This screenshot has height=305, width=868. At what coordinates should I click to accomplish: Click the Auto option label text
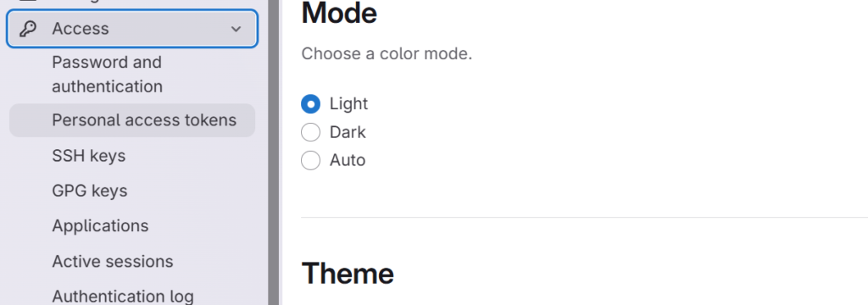(x=348, y=160)
